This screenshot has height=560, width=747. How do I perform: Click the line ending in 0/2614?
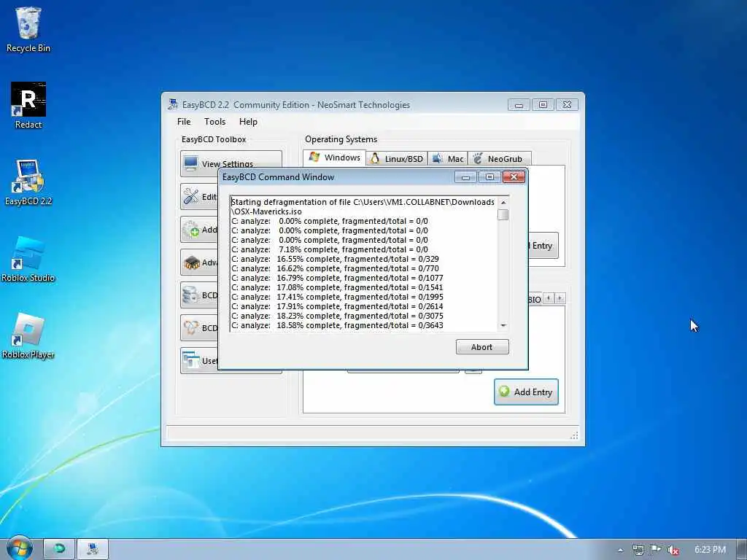(x=337, y=306)
